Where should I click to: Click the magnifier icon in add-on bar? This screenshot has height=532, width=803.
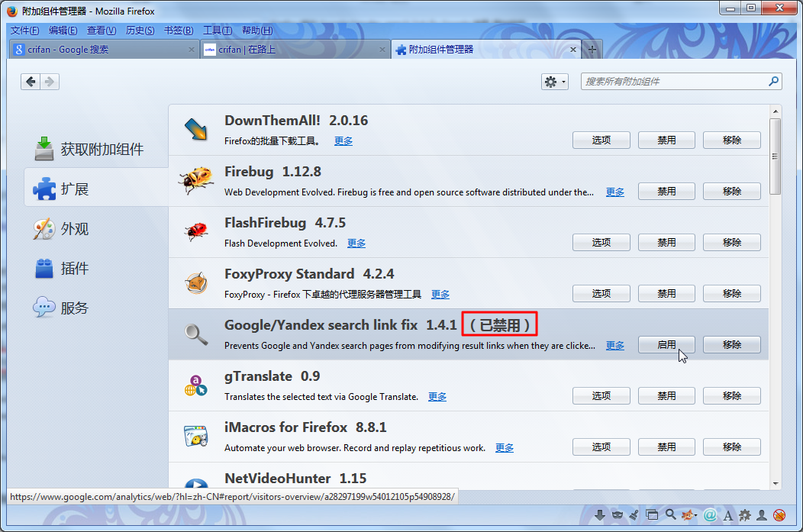(670, 514)
